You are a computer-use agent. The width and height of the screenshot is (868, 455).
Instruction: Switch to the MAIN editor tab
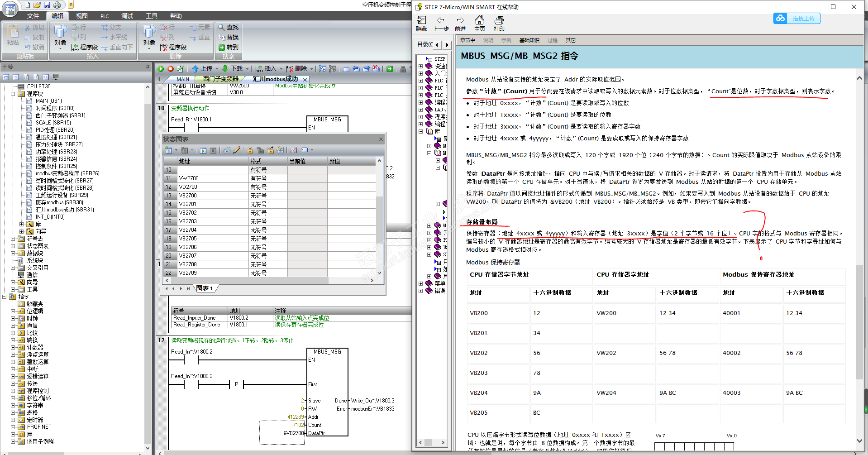coord(183,79)
